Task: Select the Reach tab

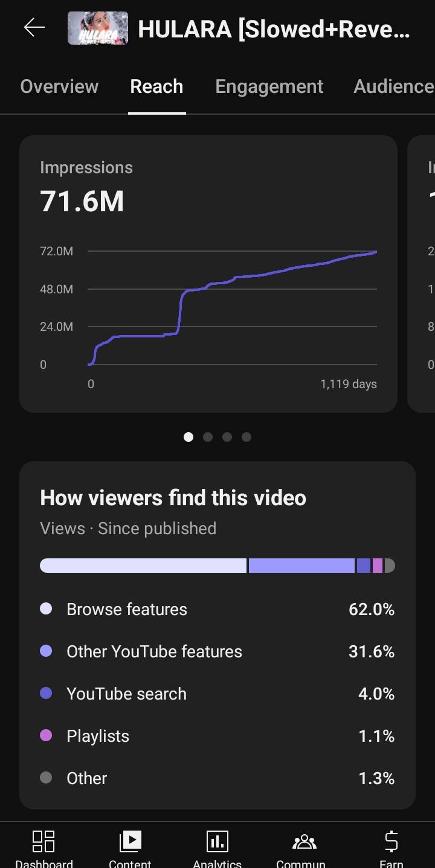Action: point(156,87)
